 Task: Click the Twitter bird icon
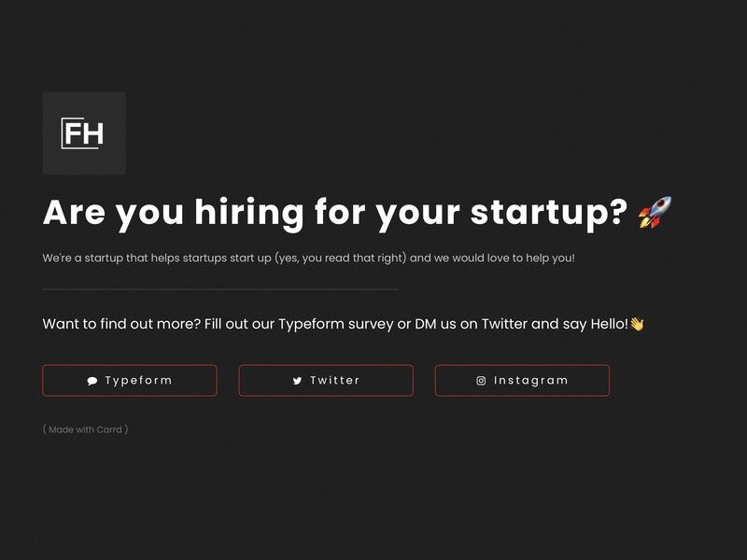click(x=297, y=381)
